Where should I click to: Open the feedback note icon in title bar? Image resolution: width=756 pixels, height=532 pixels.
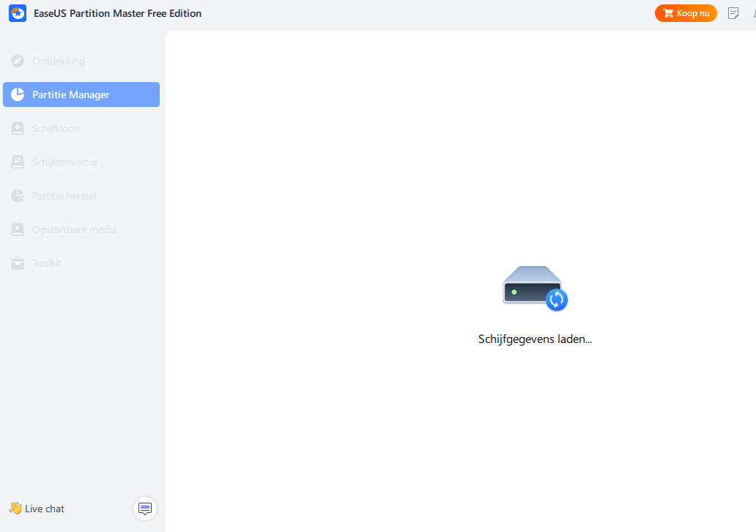(x=733, y=13)
